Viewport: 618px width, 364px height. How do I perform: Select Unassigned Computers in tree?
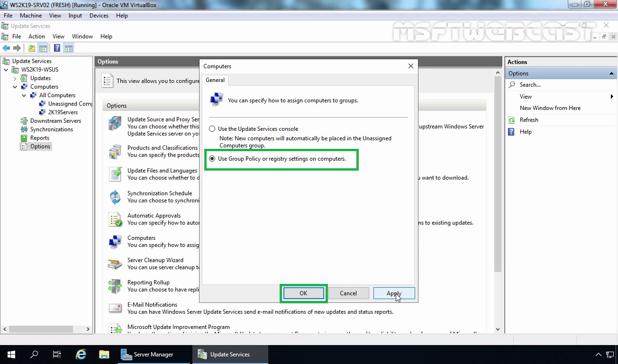click(x=70, y=104)
